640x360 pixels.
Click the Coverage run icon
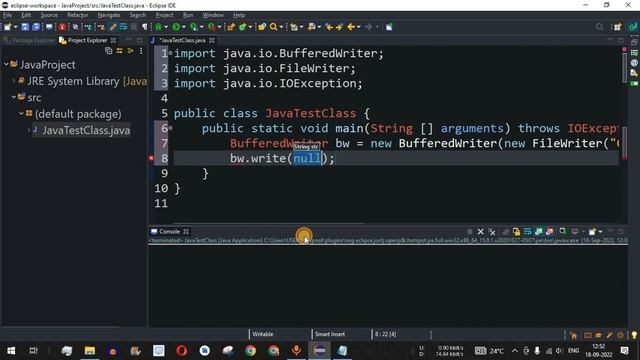[193, 27]
